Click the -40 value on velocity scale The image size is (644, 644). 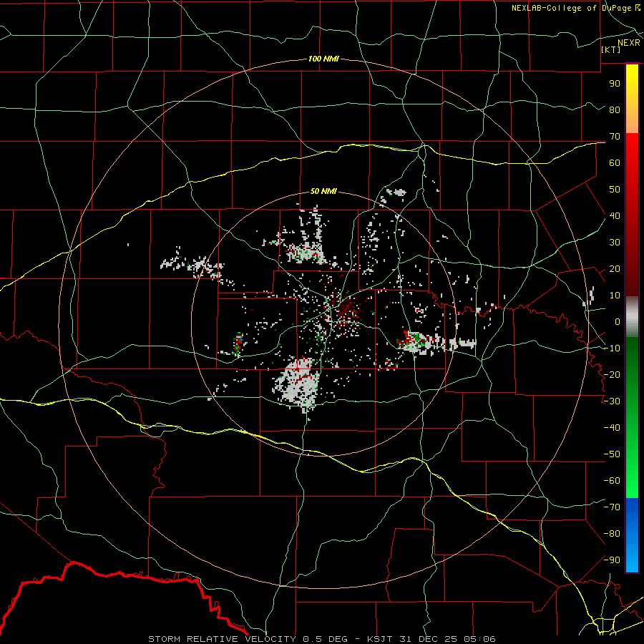(x=612, y=428)
